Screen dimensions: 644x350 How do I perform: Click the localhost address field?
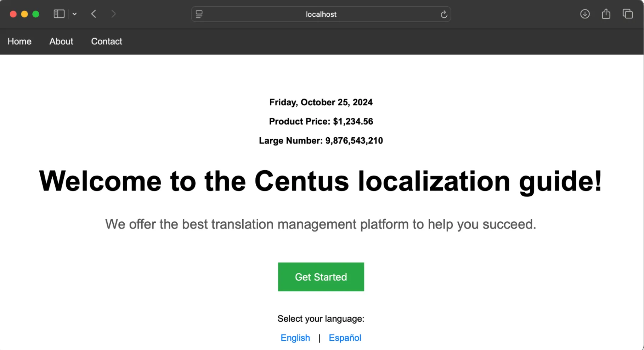(x=321, y=14)
